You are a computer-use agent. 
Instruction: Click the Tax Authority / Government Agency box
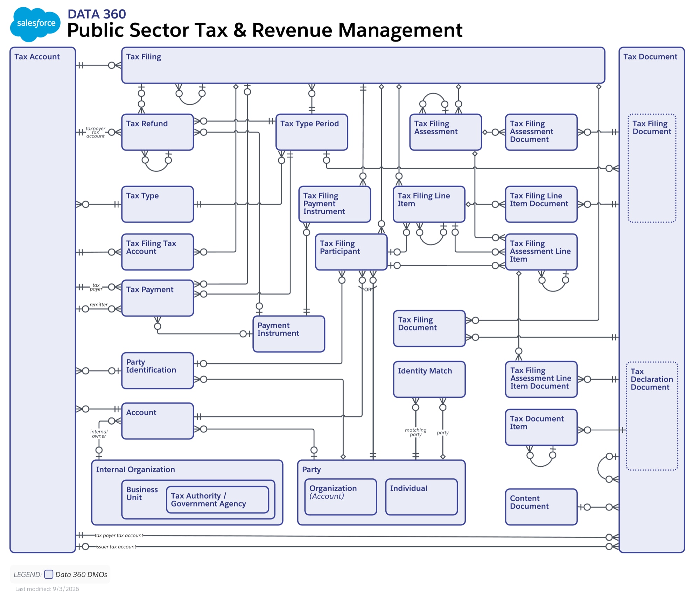tap(217, 500)
